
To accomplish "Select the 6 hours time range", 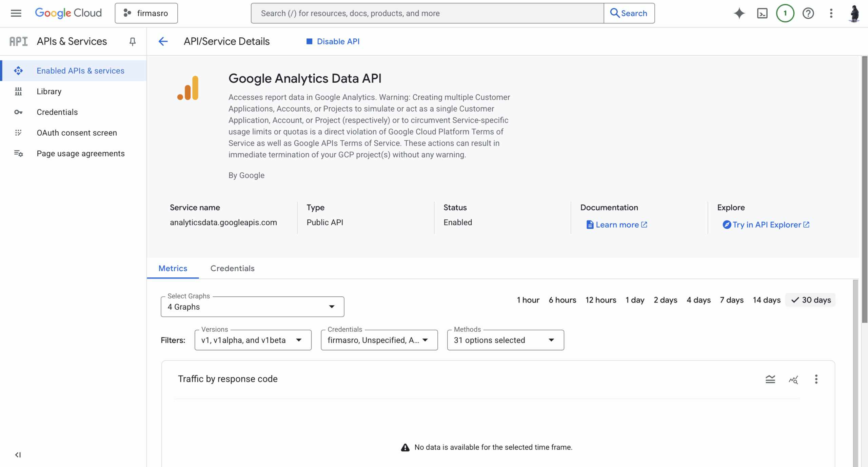I will (x=563, y=300).
